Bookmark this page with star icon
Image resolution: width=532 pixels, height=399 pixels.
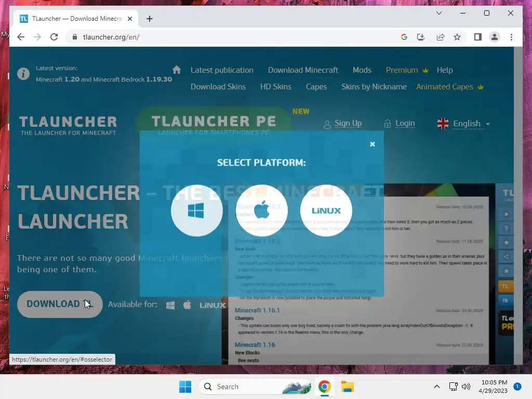pos(457,37)
